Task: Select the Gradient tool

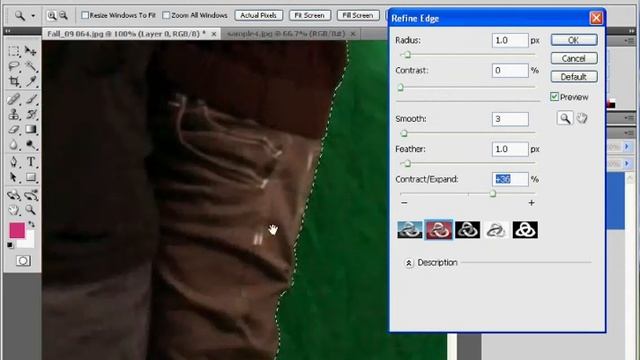Action: click(31, 129)
